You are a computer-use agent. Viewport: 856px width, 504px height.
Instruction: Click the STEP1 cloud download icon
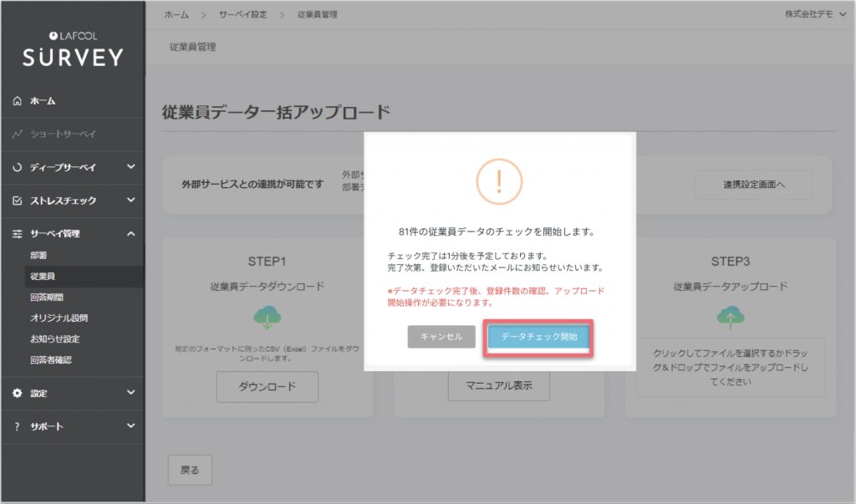tap(267, 318)
